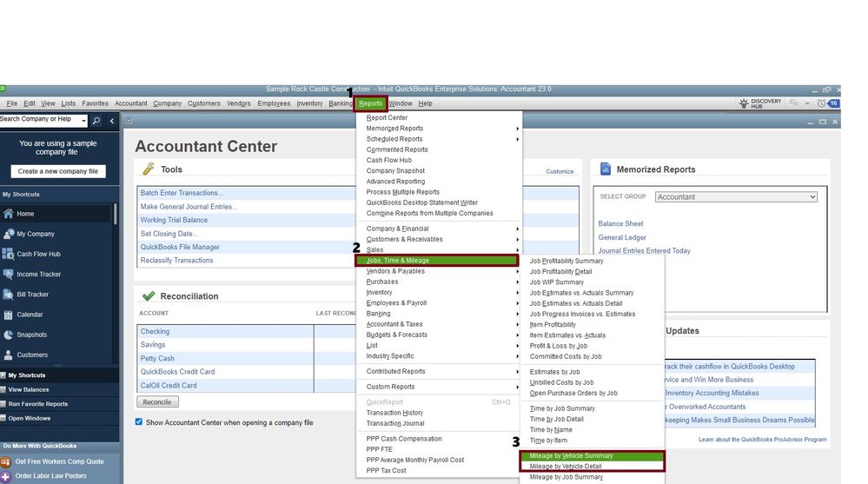Open Snapshots sidebar icon

coord(8,335)
